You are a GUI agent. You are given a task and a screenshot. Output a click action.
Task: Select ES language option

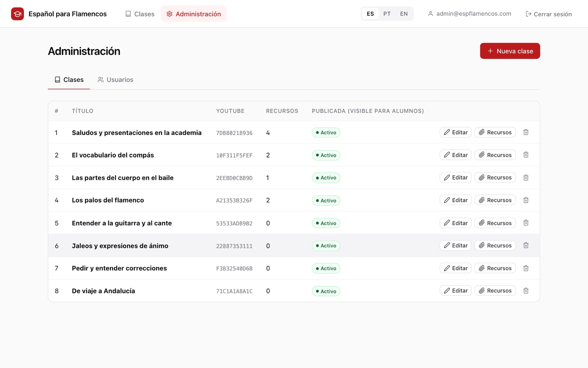[370, 14]
